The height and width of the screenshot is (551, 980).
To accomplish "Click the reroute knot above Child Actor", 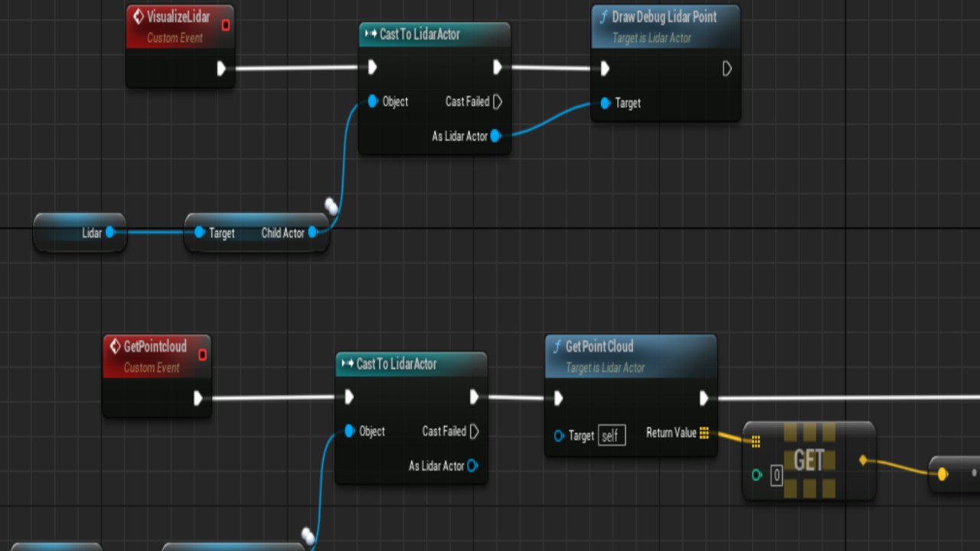I will [x=332, y=206].
